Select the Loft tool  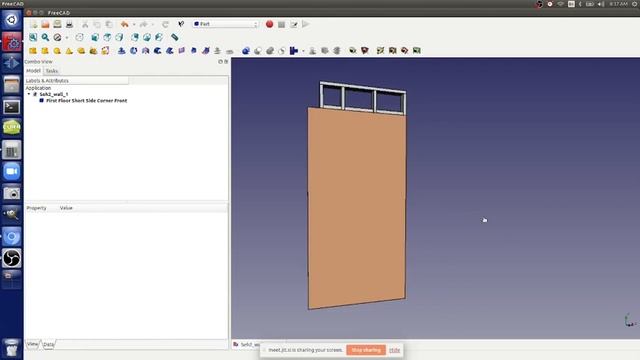[x=194, y=51]
